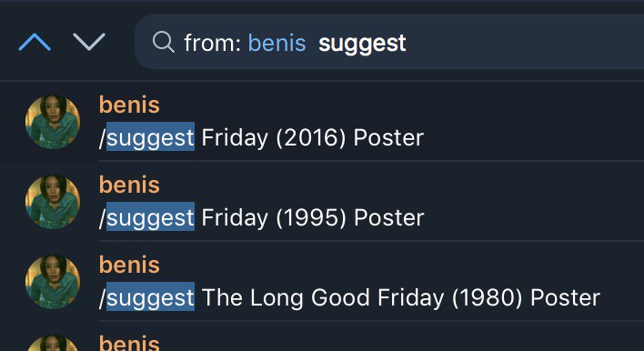
Task: Click highlighted 'suggest' in the Long Good Friday message
Action: pos(150,296)
